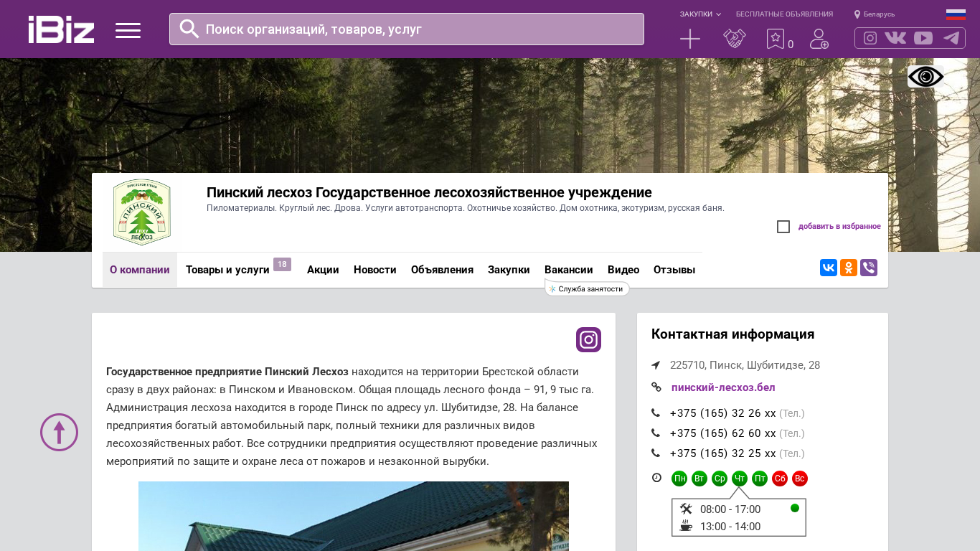Open the handshake partnership icon
980x551 pixels.
point(734,39)
